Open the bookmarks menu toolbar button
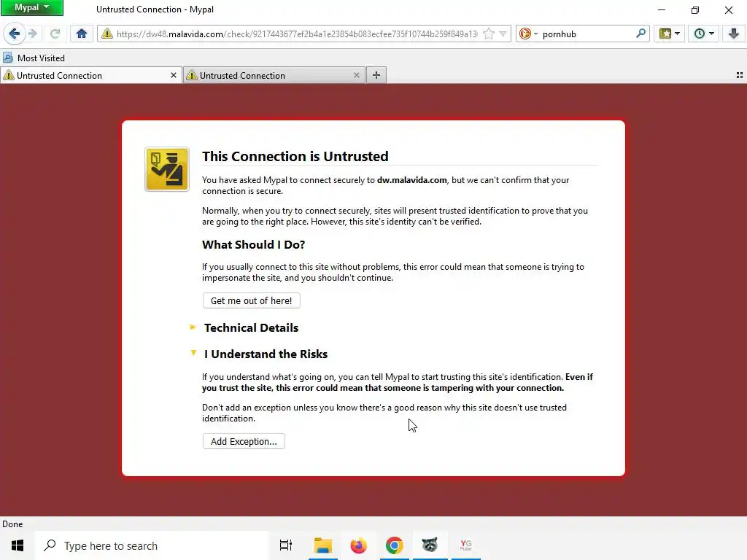The image size is (747, 560). coord(665,34)
